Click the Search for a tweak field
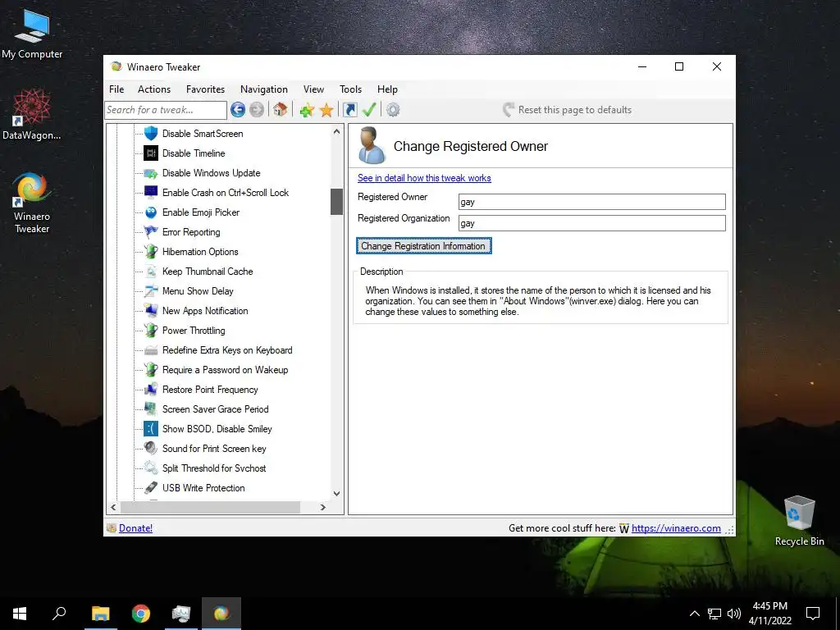 coord(166,110)
